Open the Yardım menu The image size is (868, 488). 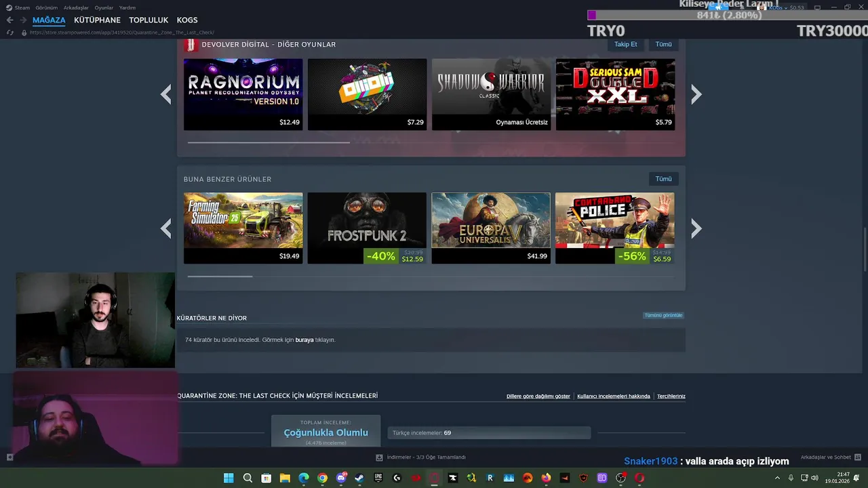click(x=127, y=7)
